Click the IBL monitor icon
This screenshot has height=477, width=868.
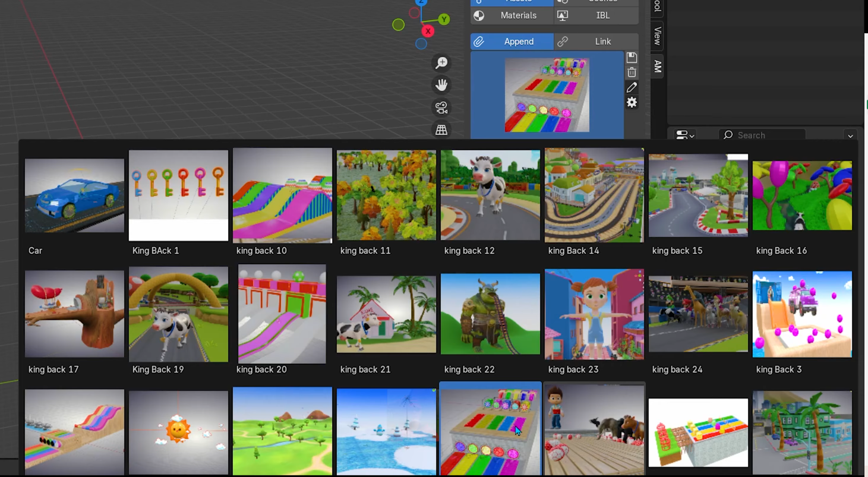[x=563, y=15]
